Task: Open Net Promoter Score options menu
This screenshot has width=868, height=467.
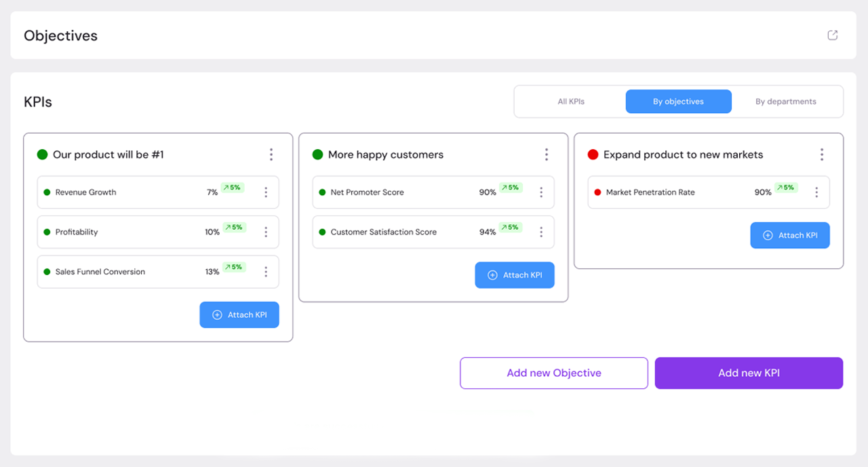Action: pos(541,192)
